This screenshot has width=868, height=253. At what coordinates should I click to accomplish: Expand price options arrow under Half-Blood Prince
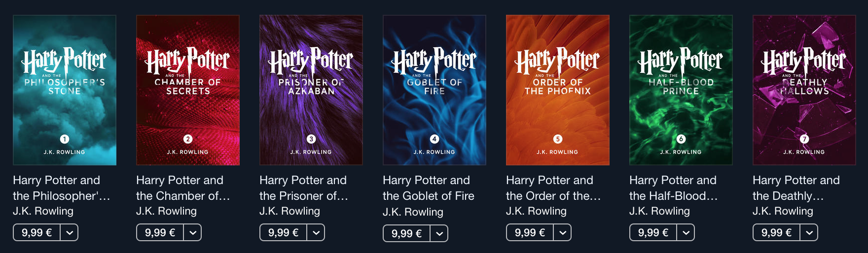[686, 232]
